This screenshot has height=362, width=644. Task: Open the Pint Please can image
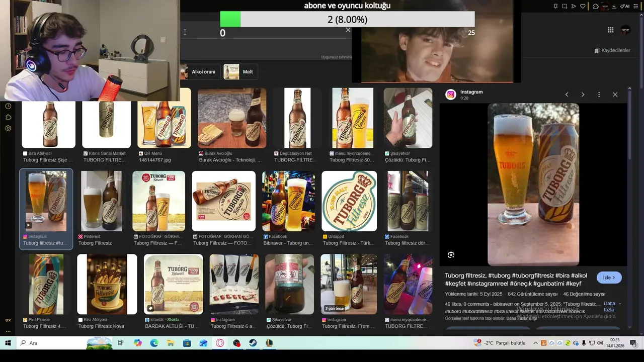point(46,284)
